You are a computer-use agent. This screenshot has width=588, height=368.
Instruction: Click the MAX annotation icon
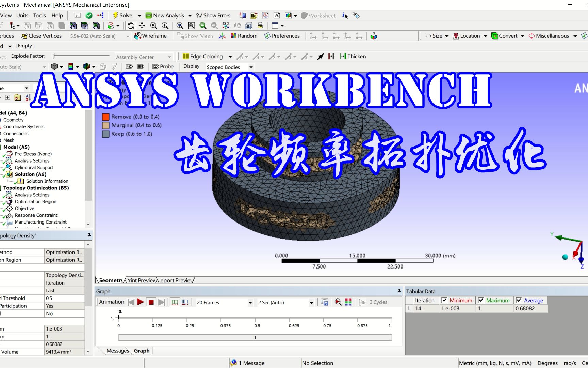[129, 66]
